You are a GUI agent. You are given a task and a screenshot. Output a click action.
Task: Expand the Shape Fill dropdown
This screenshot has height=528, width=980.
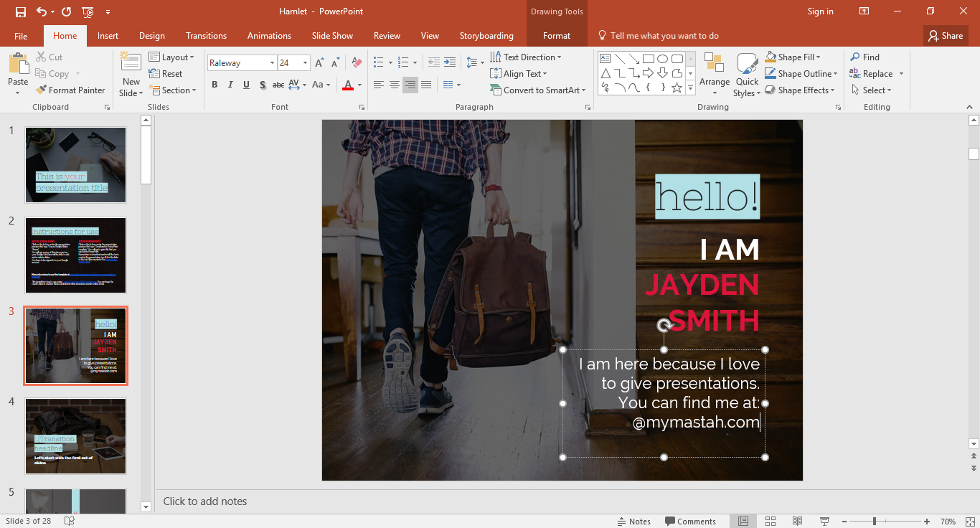point(818,57)
